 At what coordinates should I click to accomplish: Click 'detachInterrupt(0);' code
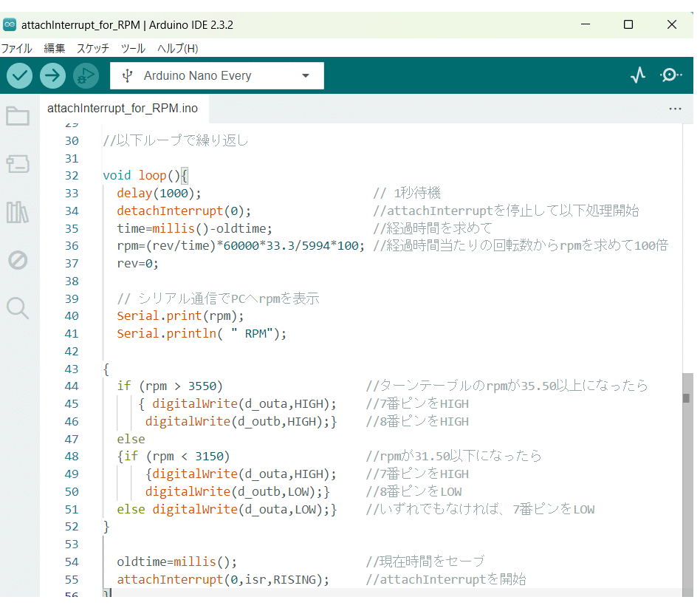[184, 211]
